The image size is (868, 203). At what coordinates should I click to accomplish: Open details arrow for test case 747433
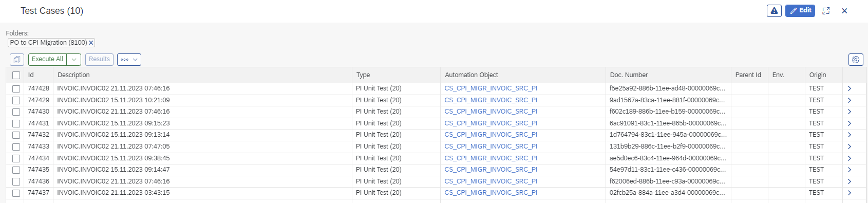(x=850, y=146)
